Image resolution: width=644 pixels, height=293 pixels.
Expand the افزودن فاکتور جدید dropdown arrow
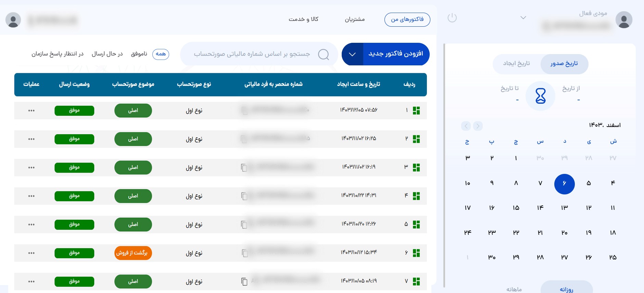pyautogui.click(x=352, y=54)
